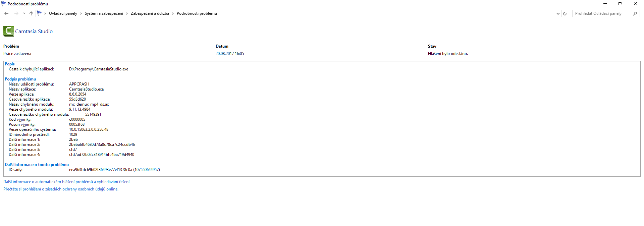
Task: Select exception code c0000005
Action: click(x=77, y=119)
